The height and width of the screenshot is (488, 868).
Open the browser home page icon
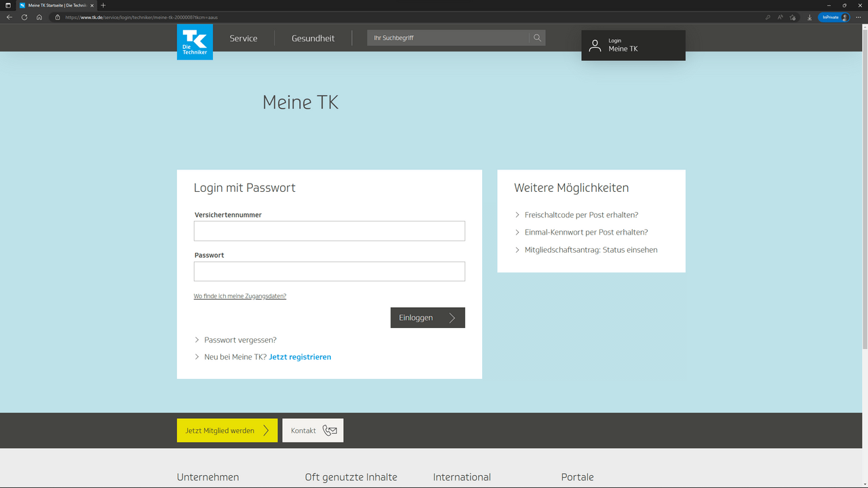click(39, 17)
